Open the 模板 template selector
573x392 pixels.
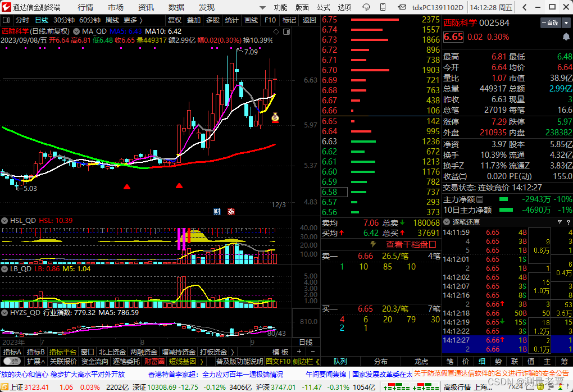(x=281, y=352)
